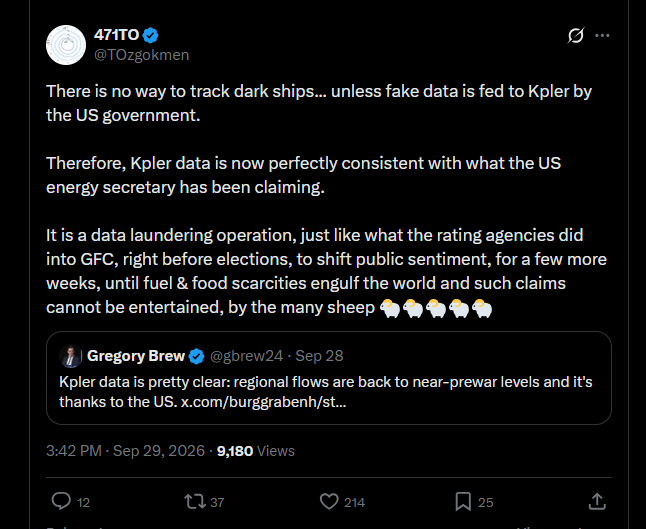Open the x.com/burggrabenh link
Screen dimensions: 646x529
coord(264,402)
